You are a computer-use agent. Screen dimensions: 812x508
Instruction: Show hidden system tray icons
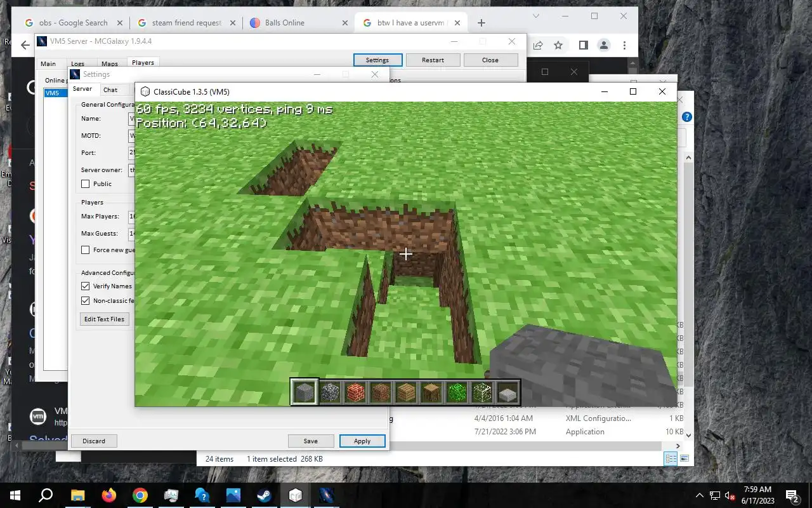tap(700, 495)
